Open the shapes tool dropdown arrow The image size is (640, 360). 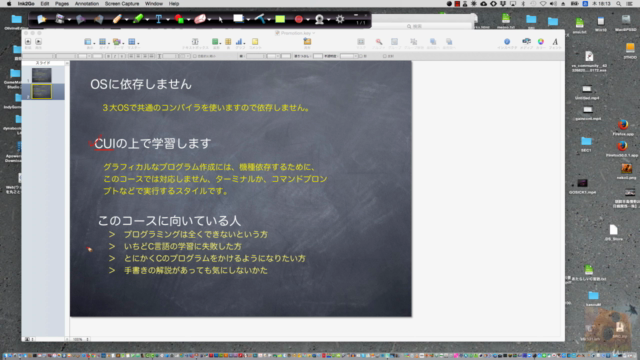(x=188, y=20)
